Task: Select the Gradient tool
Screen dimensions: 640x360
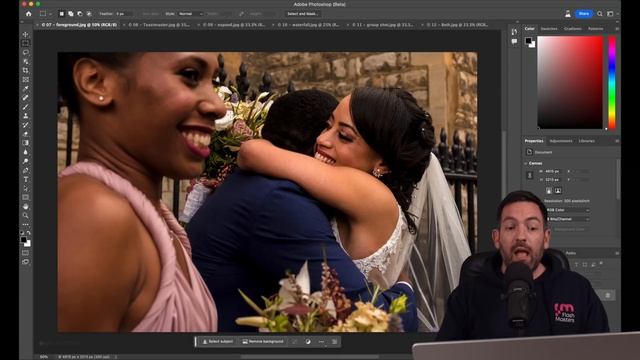Action: (x=26, y=143)
